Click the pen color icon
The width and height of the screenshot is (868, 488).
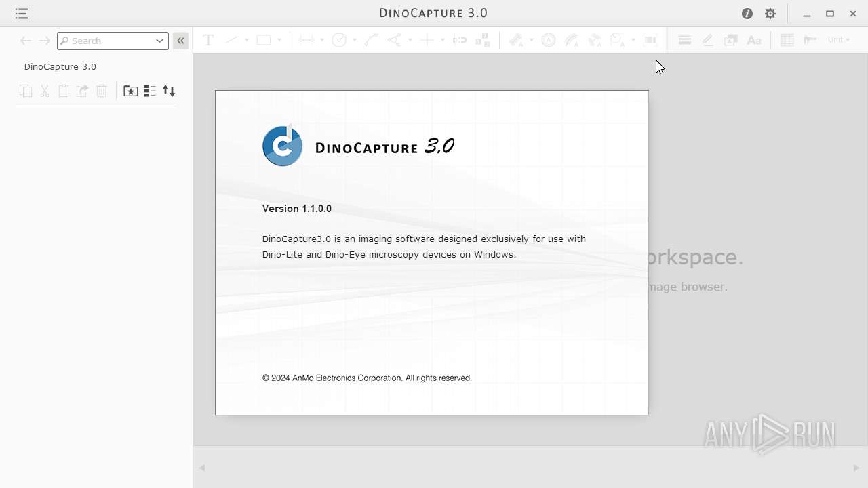pos(707,40)
